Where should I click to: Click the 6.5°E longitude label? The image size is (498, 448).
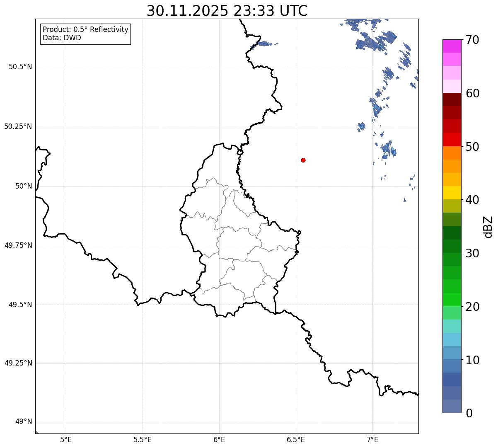296,440
